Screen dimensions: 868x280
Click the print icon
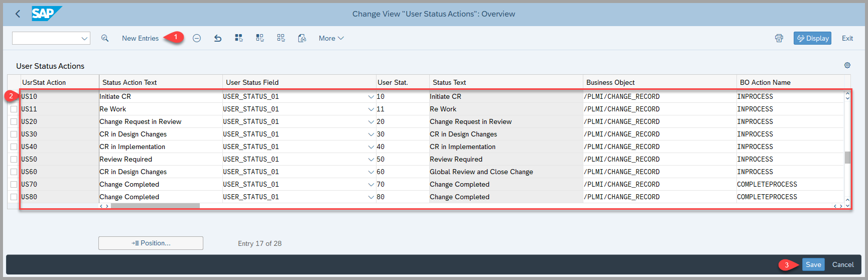[779, 38]
